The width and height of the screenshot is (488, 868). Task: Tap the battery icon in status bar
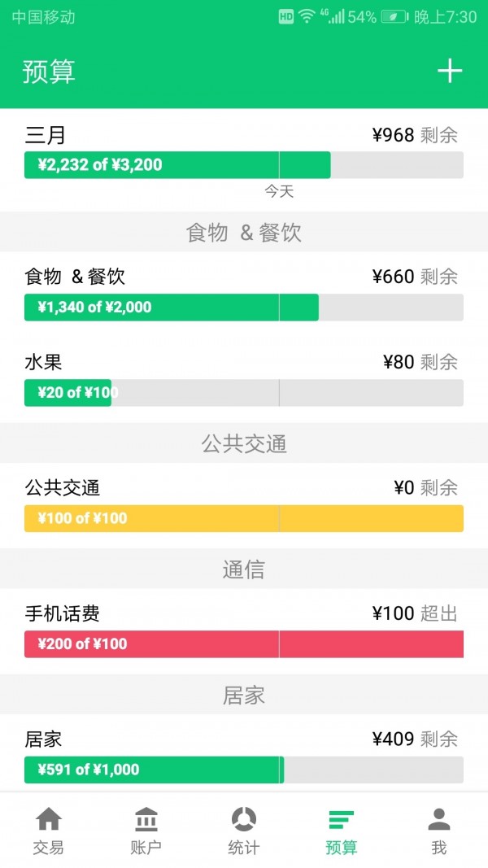tap(394, 17)
